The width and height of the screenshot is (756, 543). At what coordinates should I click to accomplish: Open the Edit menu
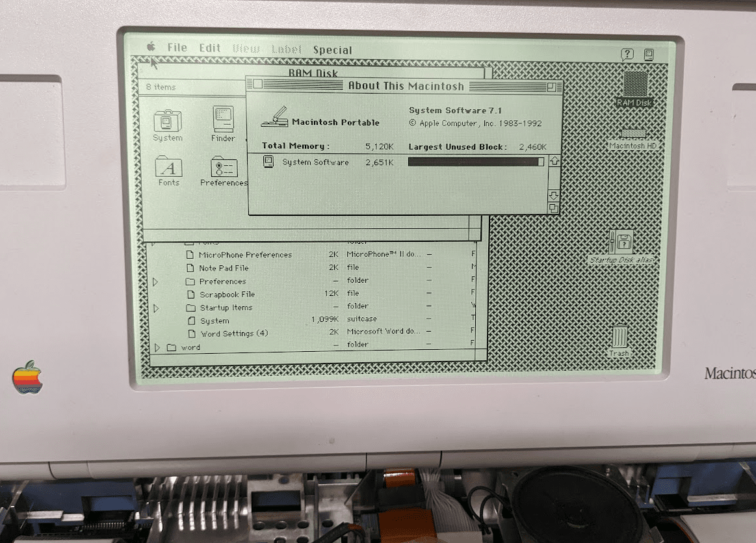(x=210, y=47)
